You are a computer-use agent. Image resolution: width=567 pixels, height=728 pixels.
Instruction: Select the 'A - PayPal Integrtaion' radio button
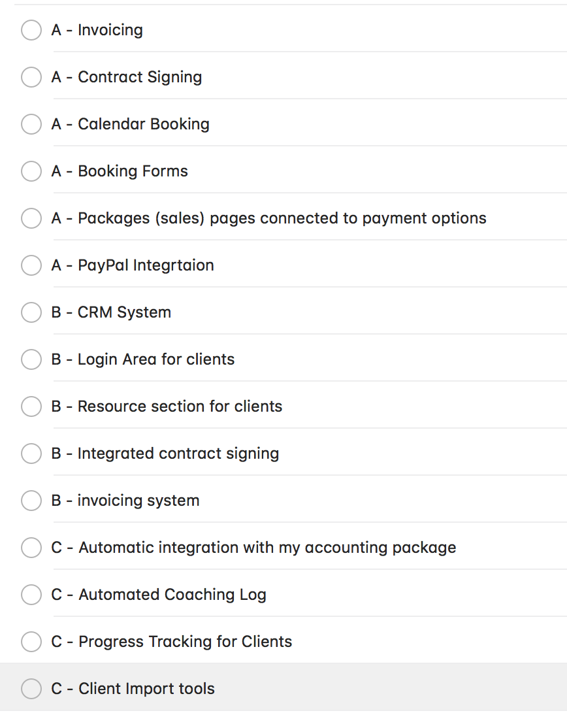coord(31,265)
